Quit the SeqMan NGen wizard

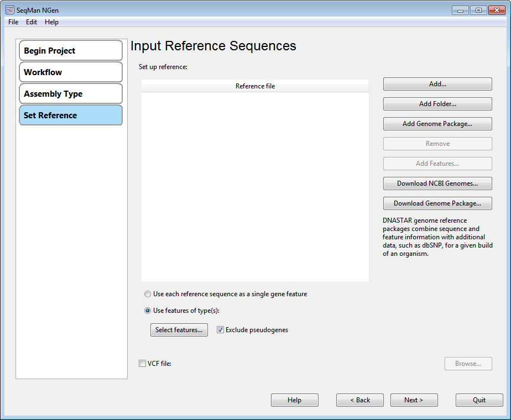point(479,400)
